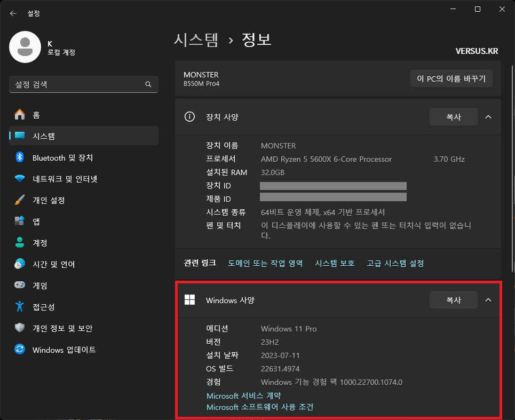The width and height of the screenshot is (515, 420).
Task: Click 이 PC의 이름 바꾸기 button
Action: click(x=451, y=78)
